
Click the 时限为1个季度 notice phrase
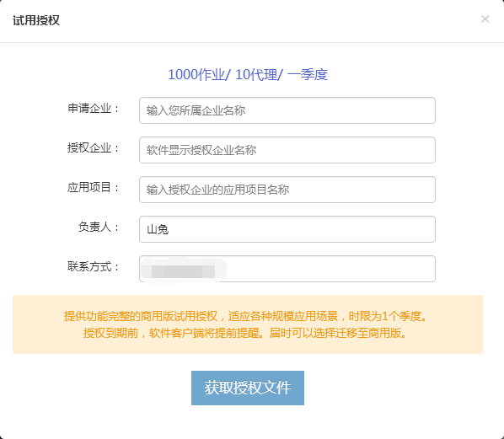tap(385, 316)
